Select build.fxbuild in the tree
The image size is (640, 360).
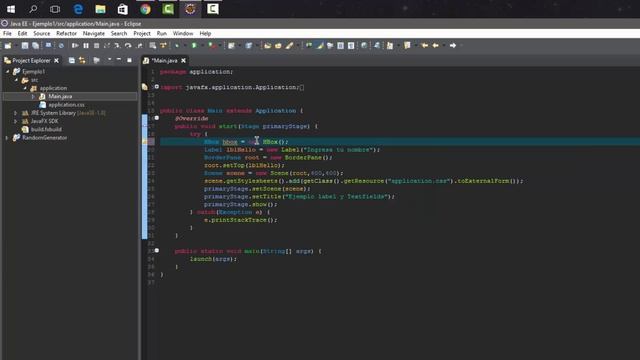click(46, 129)
